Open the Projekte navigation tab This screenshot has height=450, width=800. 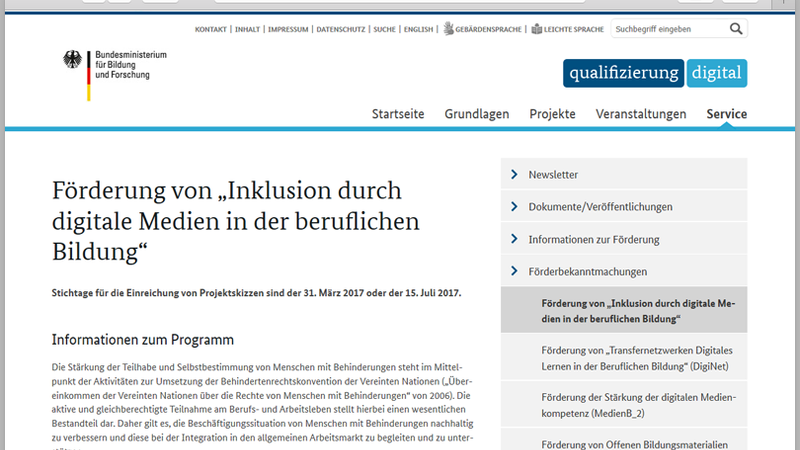point(552,114)
